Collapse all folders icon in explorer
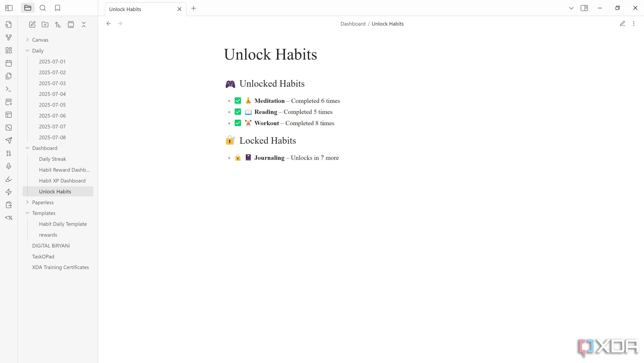Screen dimensions: 644x363 coord(84,25)
